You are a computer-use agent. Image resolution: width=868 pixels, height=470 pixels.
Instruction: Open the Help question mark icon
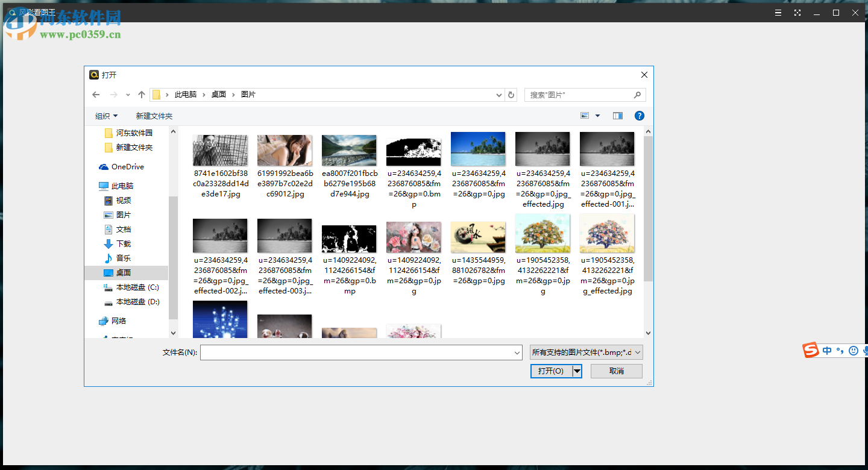click(x=640, y=116)
